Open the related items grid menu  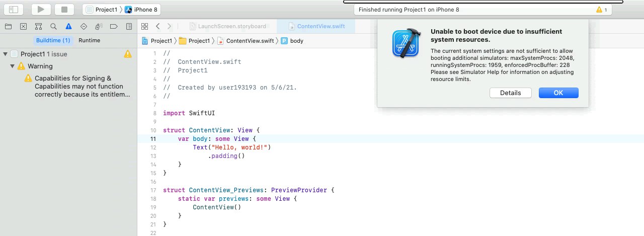[144, 26]
